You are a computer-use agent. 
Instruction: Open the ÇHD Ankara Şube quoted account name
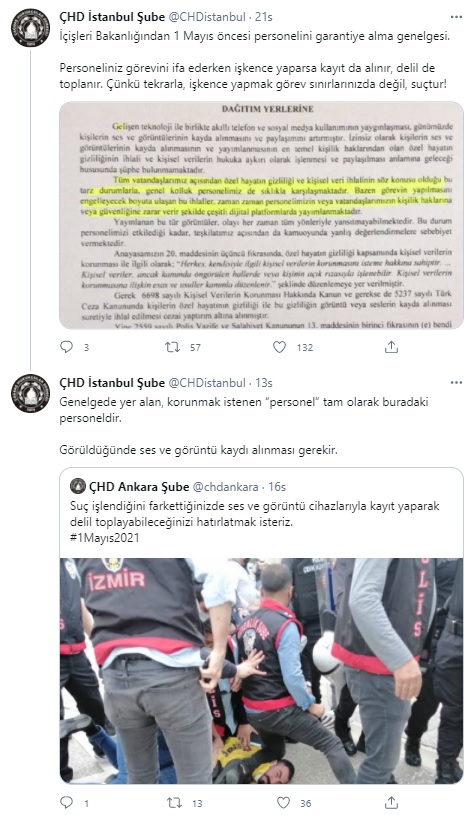tap(139, 487)
